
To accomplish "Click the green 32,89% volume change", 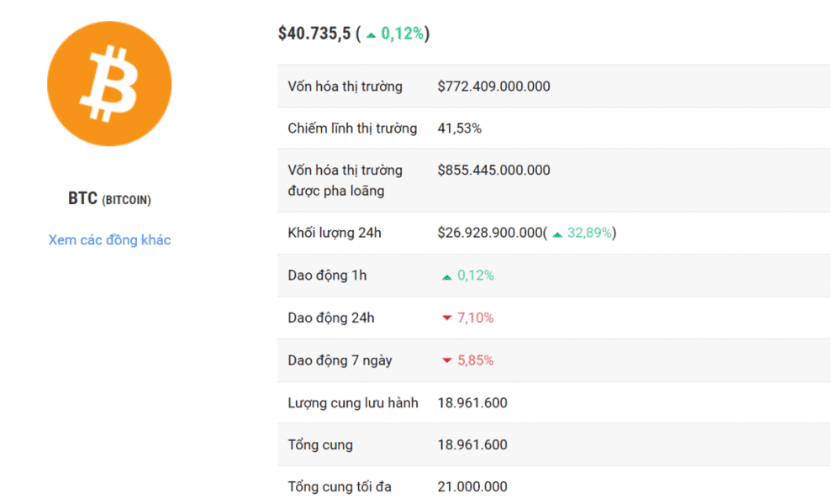I will 589,233.
